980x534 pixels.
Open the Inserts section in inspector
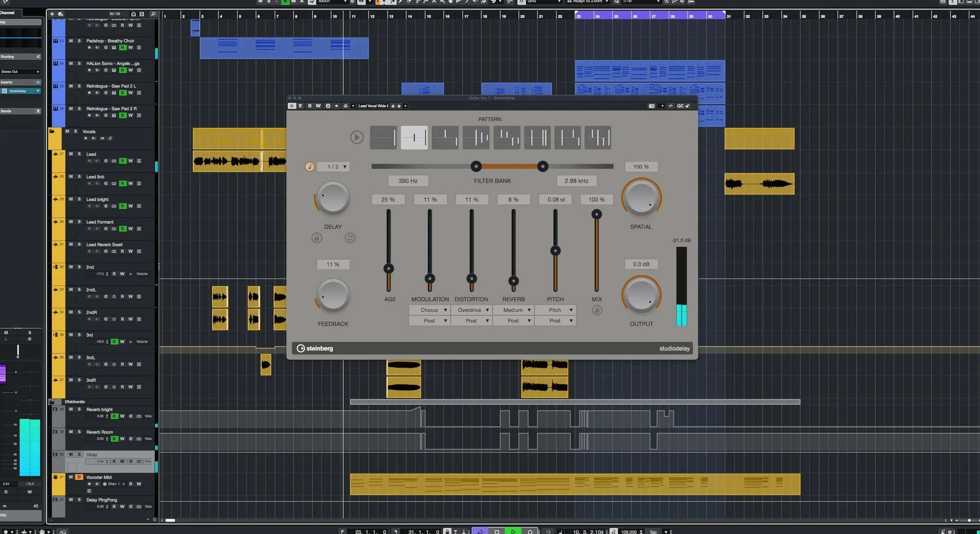pos(21,82)
